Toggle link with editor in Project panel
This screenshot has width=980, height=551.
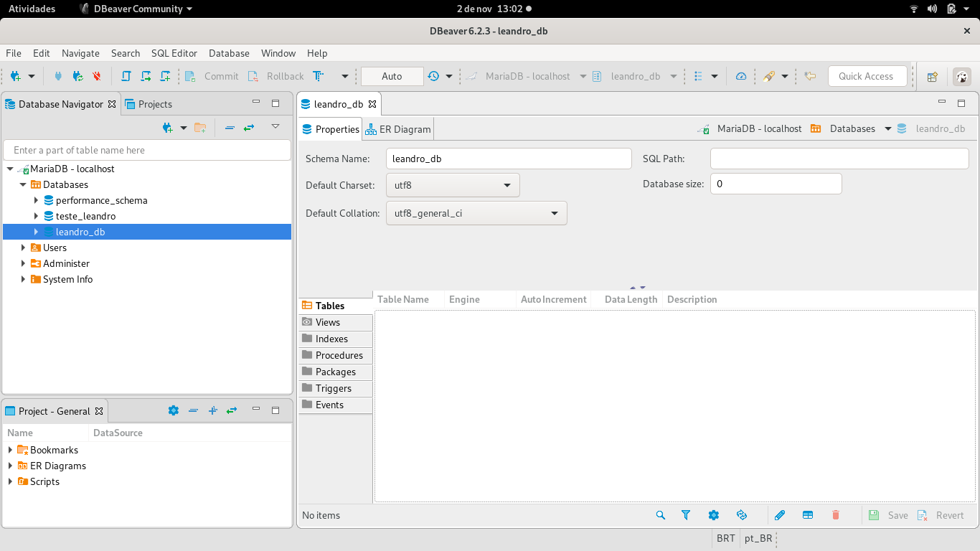click(232, 410)
